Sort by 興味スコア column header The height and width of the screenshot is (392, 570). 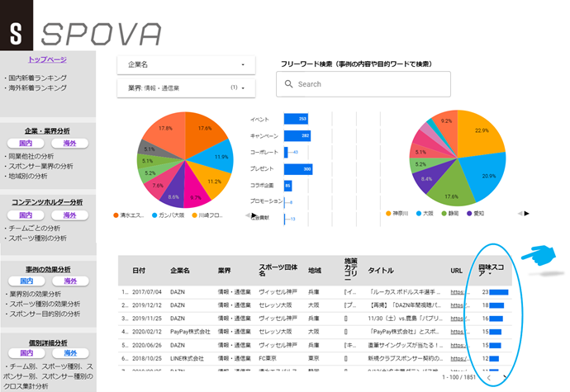(x=492, y=270)
